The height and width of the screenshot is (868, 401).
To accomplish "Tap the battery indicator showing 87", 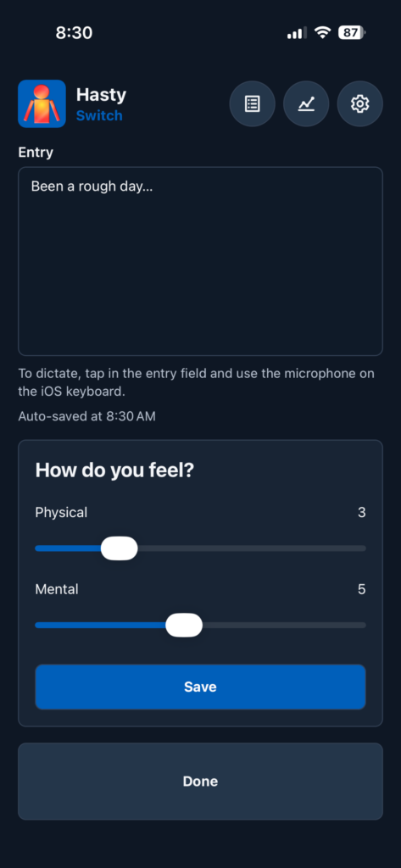I will (x=351, y=33).
